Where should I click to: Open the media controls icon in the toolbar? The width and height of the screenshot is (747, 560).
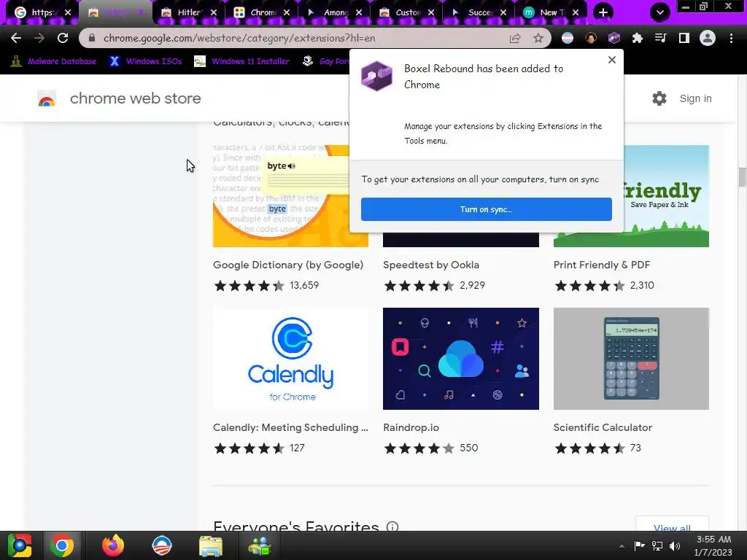[x=661, y=38]
